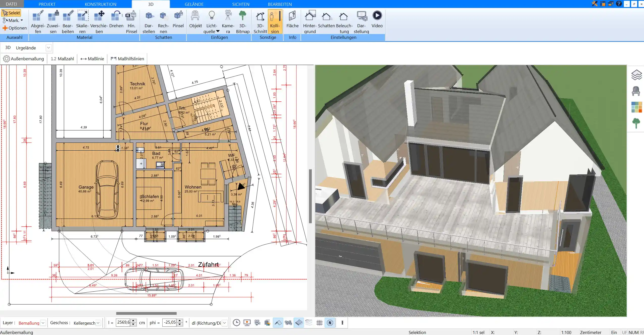Select the Zuweisen material tool

click(53, 22)
